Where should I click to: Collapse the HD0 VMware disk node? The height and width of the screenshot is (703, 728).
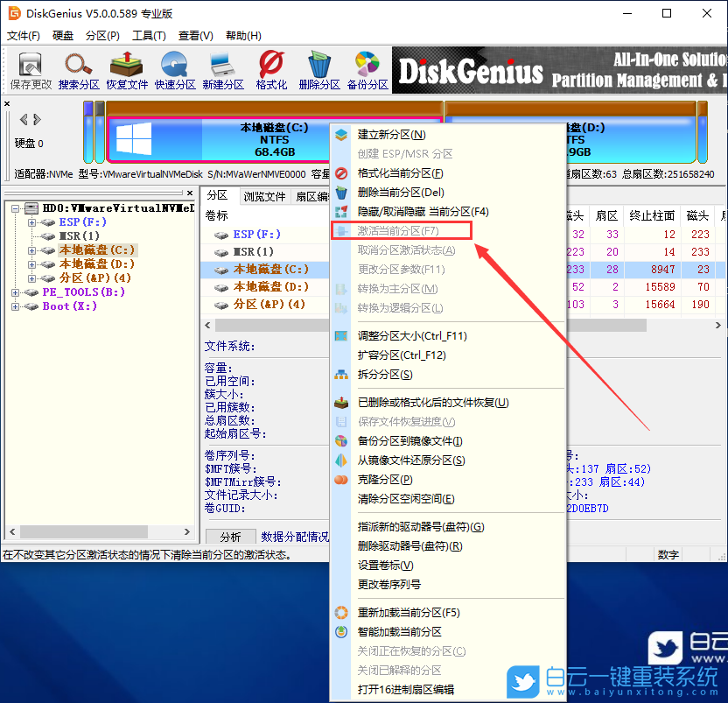(15, 208)
